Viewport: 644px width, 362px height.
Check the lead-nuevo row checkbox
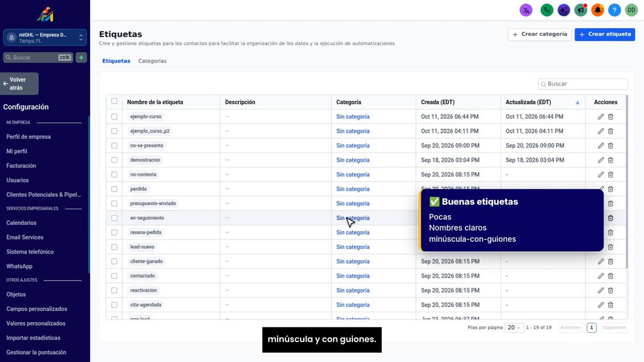(x=114, y=247)
